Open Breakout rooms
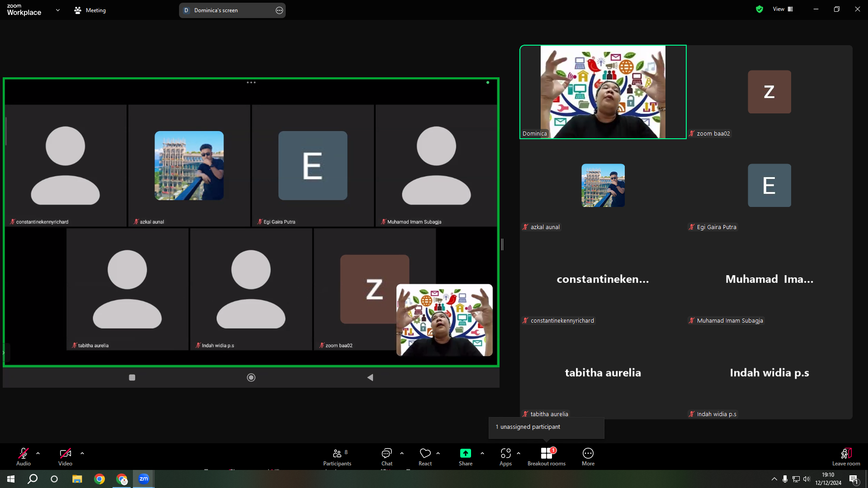 pos(547,456)
